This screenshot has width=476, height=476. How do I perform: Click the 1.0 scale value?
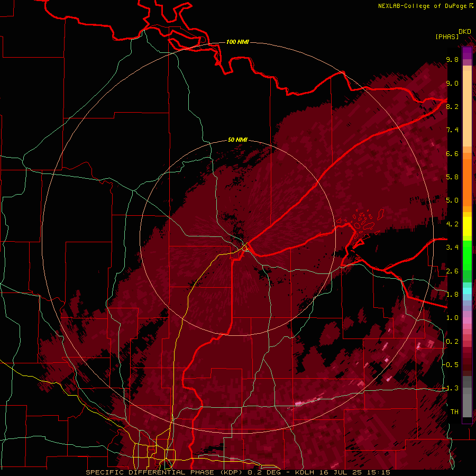(x=452, y=318)
